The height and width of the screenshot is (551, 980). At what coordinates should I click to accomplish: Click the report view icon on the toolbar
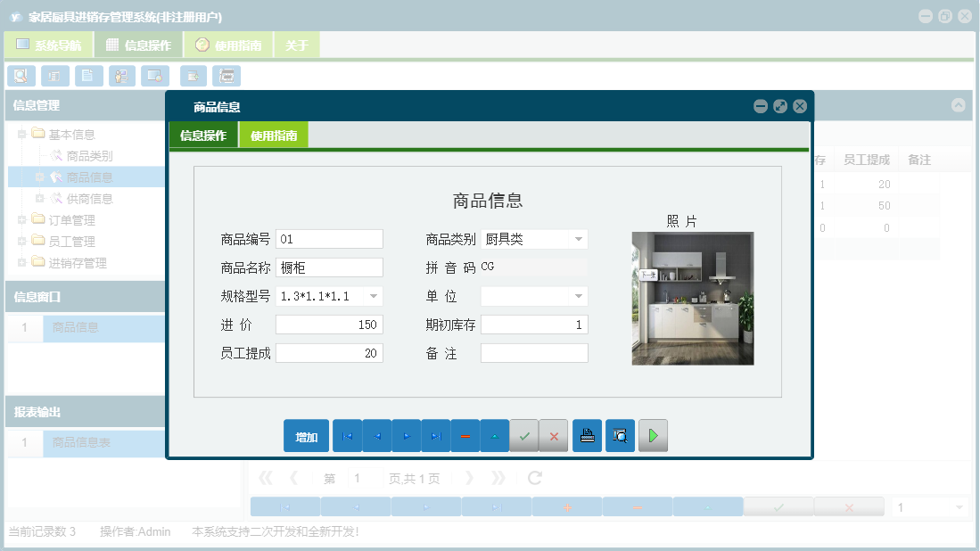[54, 76]
